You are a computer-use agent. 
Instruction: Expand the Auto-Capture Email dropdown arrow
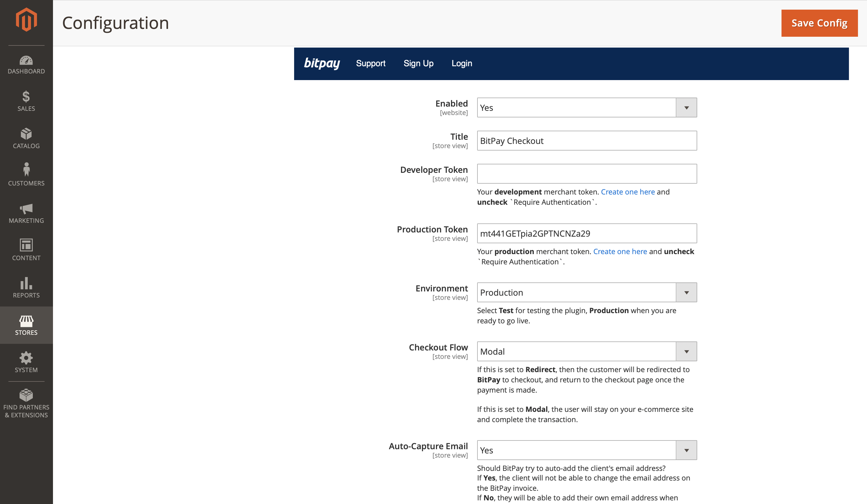(x=686, y=450)
